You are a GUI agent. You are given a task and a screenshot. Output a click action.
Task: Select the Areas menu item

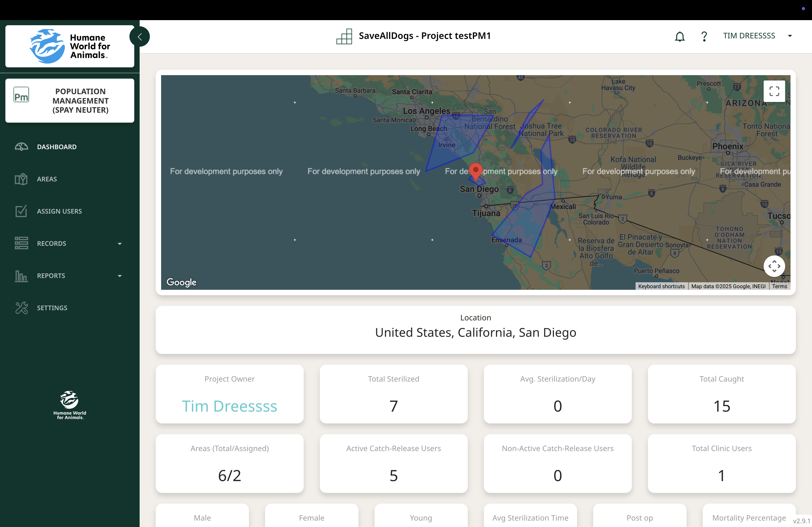coord(47,179)
